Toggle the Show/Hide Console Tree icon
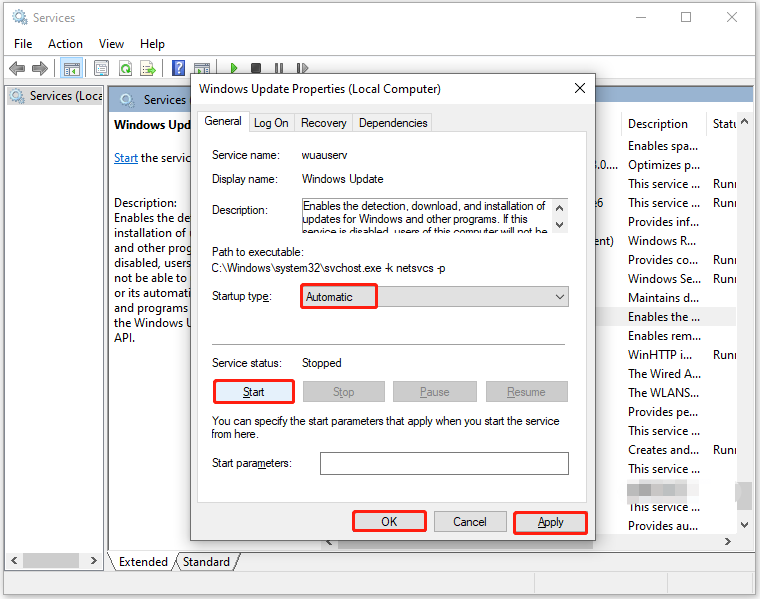760x599 pixels. [71, 68]
